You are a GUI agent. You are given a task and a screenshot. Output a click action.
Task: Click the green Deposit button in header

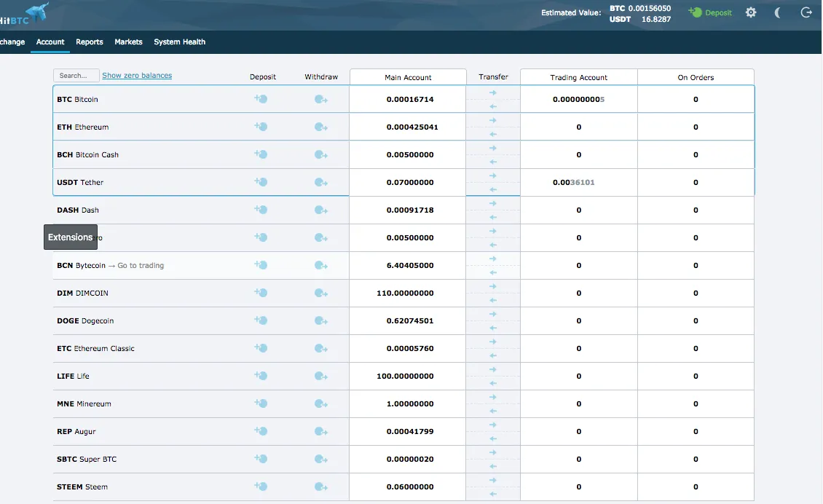click(710, 12)
